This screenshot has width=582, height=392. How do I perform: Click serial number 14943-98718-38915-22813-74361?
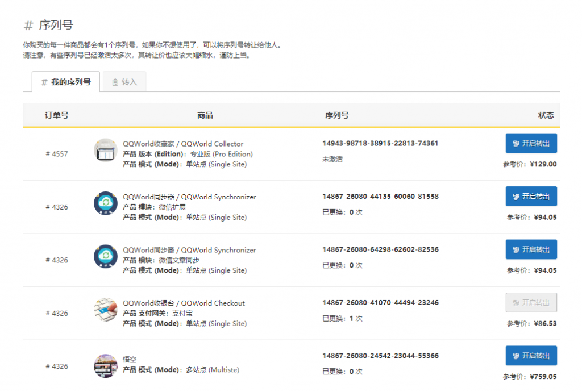coord(380,143)
